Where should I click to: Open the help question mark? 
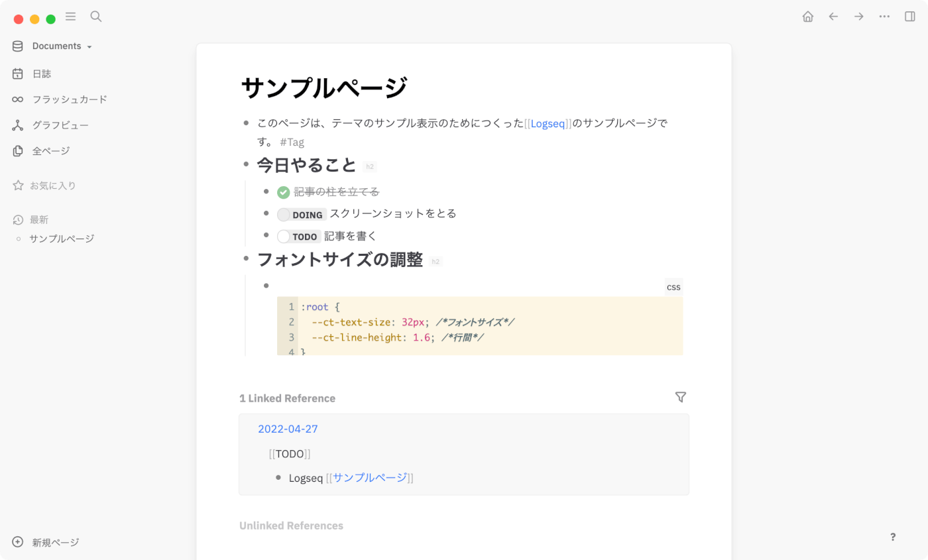point(893,537)
